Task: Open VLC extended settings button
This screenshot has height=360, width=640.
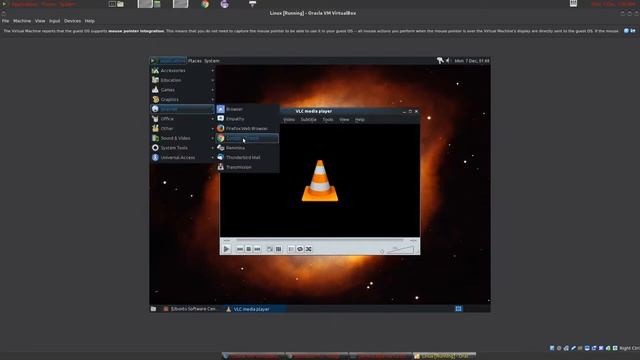Action: (x=278, y=249)
